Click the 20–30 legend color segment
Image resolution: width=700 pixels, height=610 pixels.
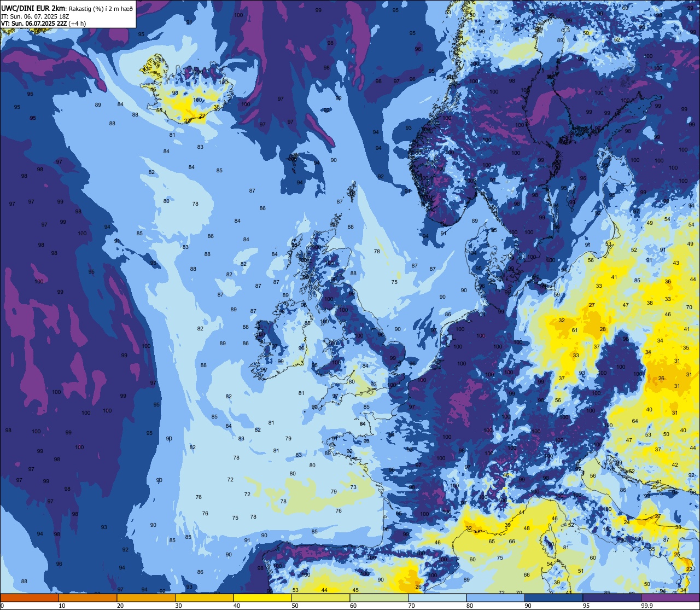tap(146, 598)
